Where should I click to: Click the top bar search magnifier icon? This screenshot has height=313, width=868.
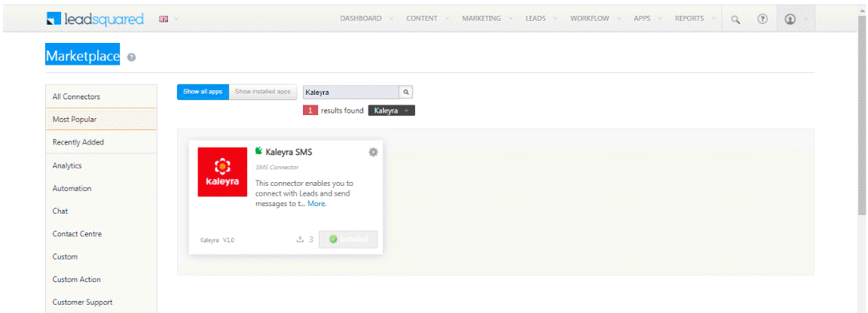[x=735, y=19]
